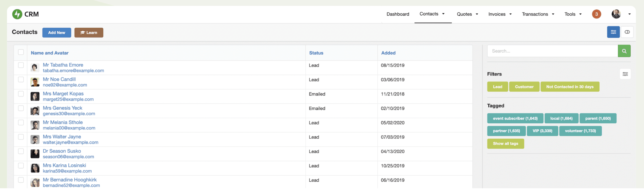Open the Invoices menu item

(497, 14)
